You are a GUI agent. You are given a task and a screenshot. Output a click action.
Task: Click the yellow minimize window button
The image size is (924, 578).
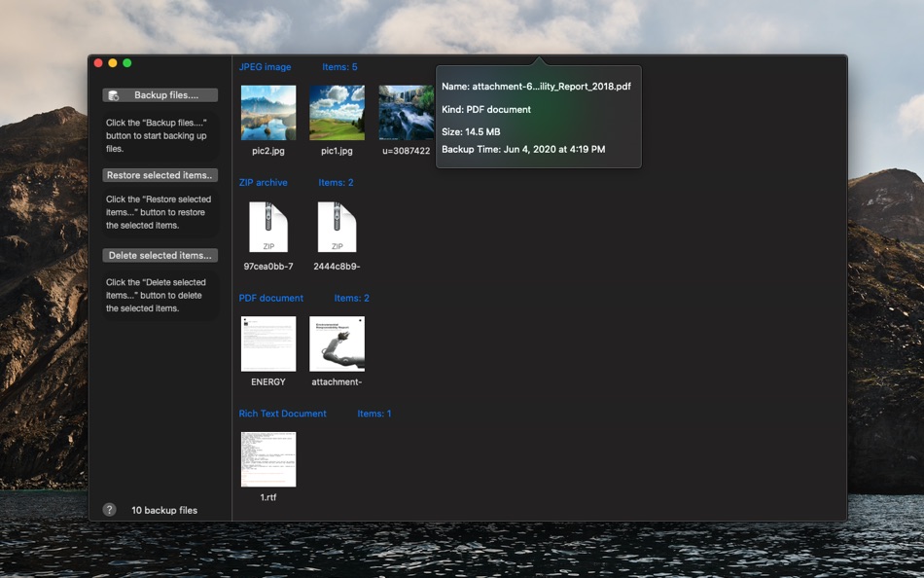pos(113,63)
